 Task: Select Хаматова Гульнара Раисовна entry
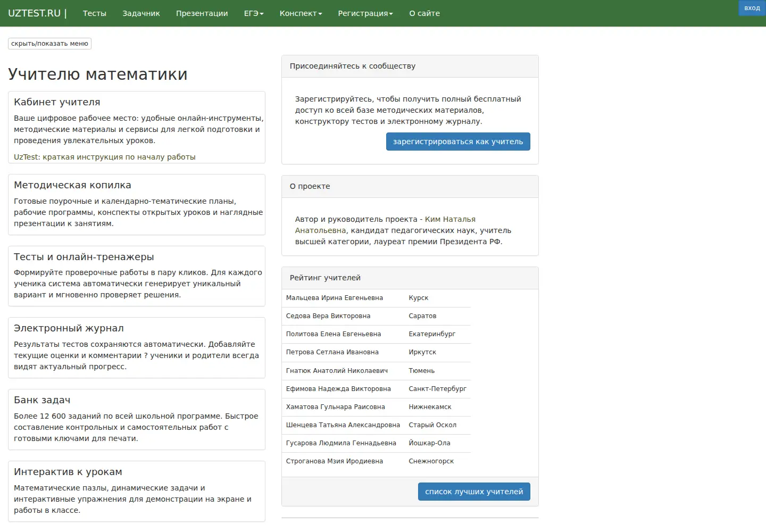pyautogui.click(x=336, y=407)
